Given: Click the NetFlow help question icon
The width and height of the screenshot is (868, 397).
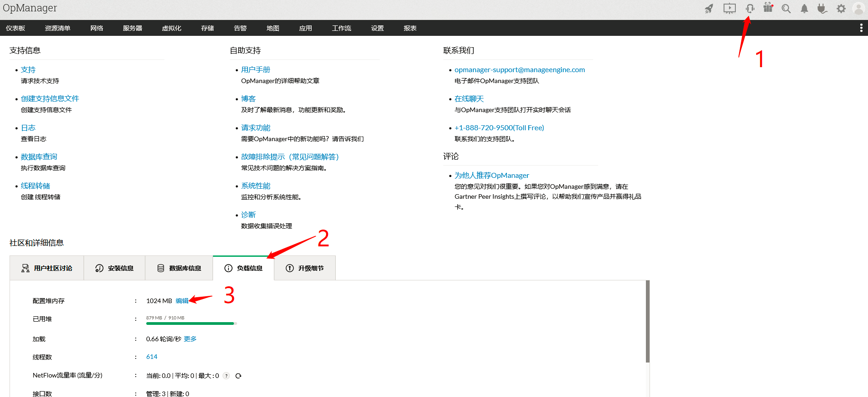Looking at the screenshot, I should pos(226,376).
